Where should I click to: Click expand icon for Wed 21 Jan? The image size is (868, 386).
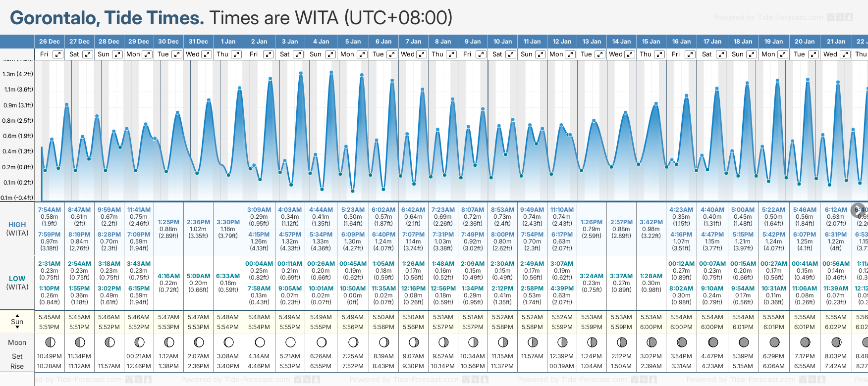pyautogui.click(x=844, y=54)
